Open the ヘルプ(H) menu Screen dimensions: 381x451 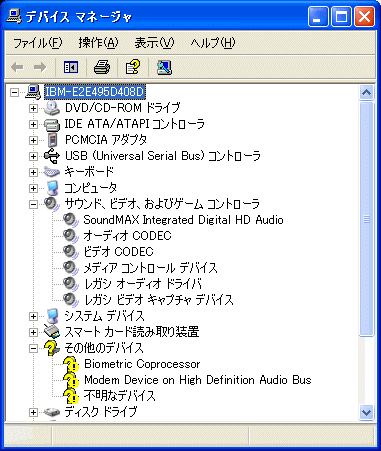pos(213,43)
